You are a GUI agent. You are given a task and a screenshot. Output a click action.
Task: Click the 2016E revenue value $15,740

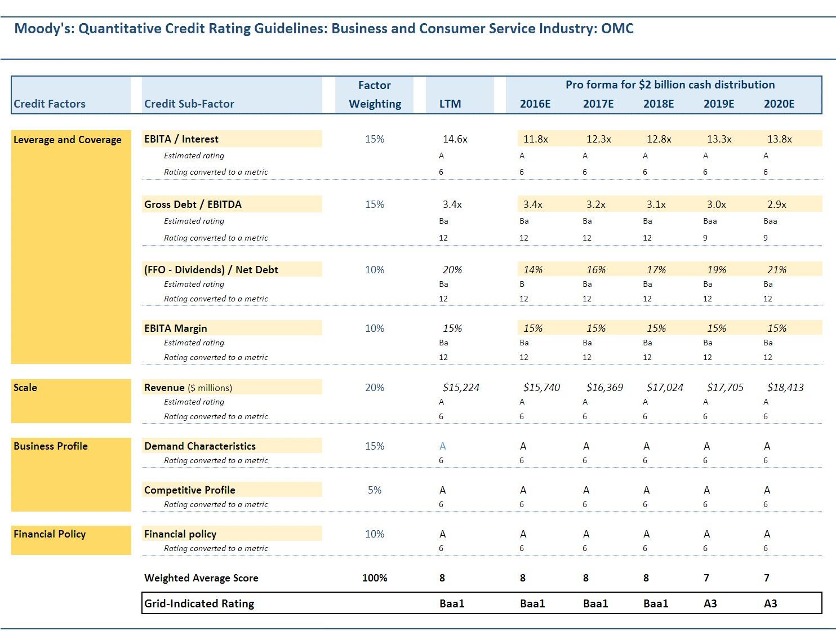541,388
